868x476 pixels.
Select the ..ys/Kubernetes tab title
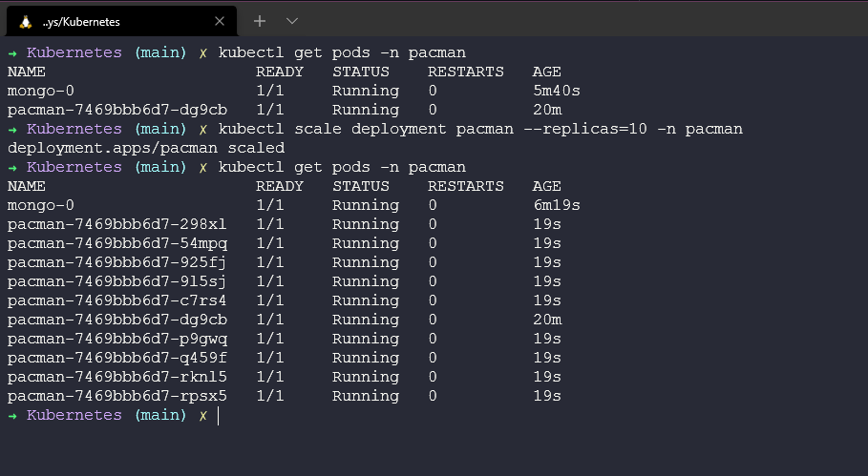click(81, 21)
